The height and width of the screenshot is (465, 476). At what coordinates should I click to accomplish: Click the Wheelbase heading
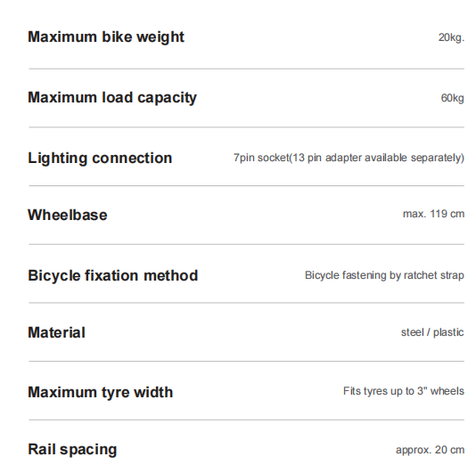(68, 215)
